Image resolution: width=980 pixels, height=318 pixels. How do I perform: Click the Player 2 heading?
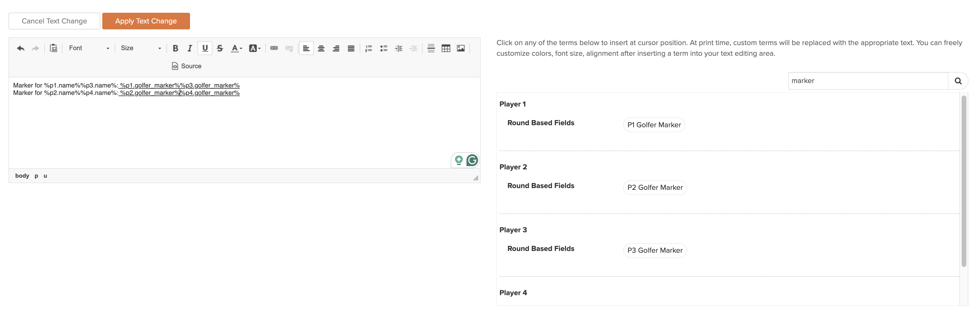[x=513, y=167]
